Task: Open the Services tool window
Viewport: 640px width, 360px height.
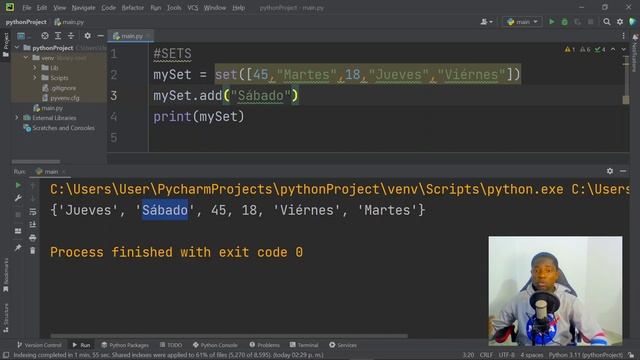Action: point(343,345)
